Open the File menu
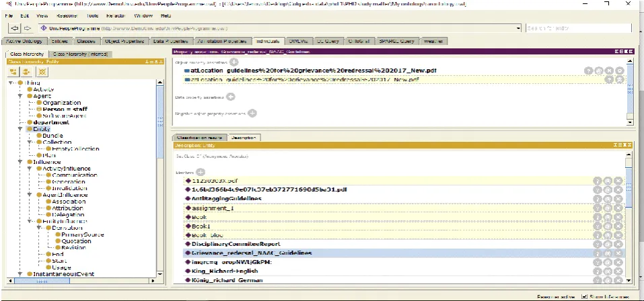Image resolution: width=644 pixels, height=301 pixels. pyautogui.click(x=9, y=15)
